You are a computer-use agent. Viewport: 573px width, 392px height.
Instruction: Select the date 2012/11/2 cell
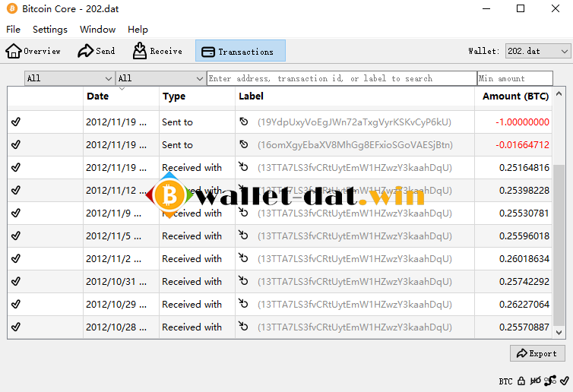(121, 258)
